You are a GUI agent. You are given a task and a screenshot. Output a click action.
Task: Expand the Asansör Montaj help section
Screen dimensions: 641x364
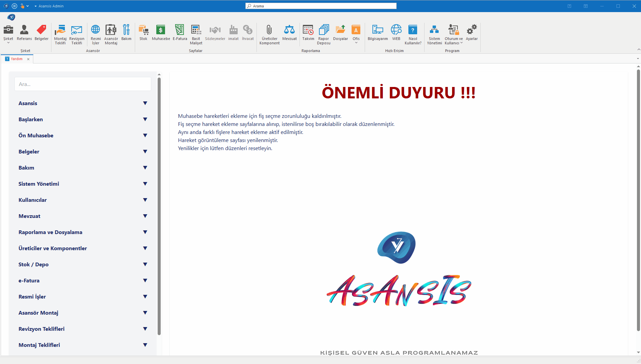pyautogui.click(x=83, y=313)
